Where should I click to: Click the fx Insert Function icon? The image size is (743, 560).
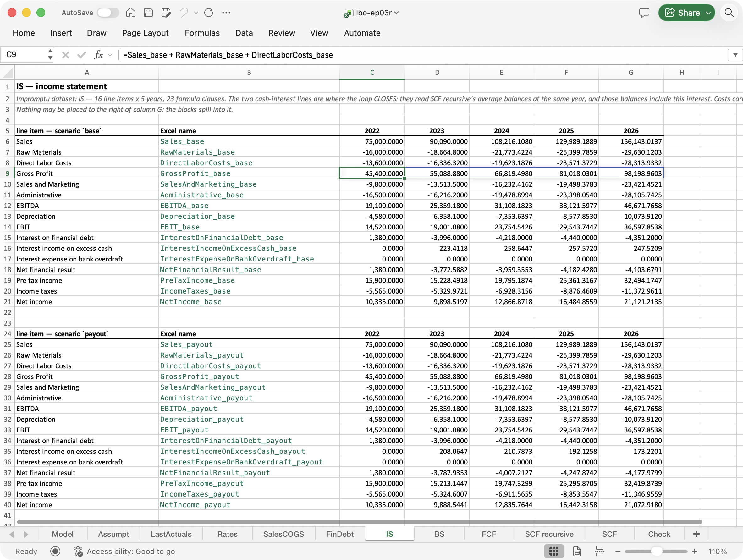pyautogui.click(x=98, y=55)
